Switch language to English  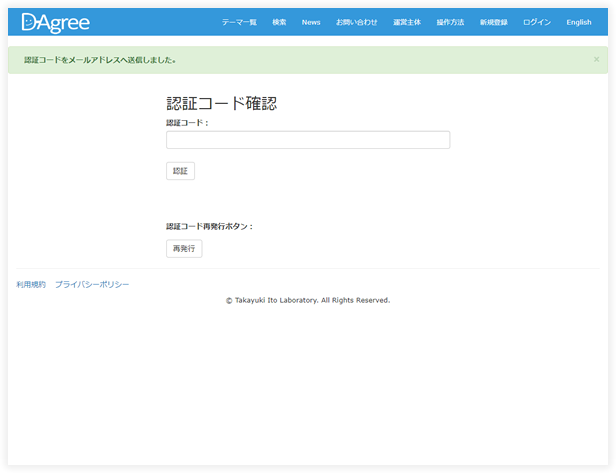(579, 22)
